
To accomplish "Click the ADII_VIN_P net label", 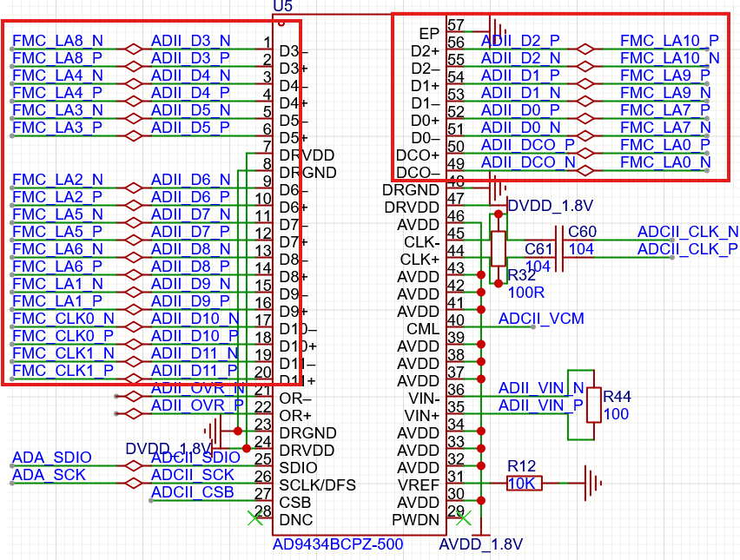I will (541, 405).
